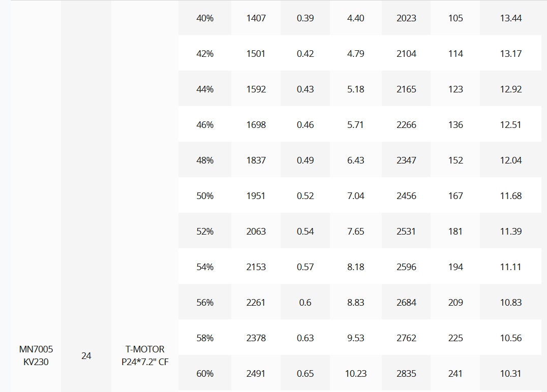Click efficiency value 13.44
This screenshot has width=547, height=392.
[511, 18]
